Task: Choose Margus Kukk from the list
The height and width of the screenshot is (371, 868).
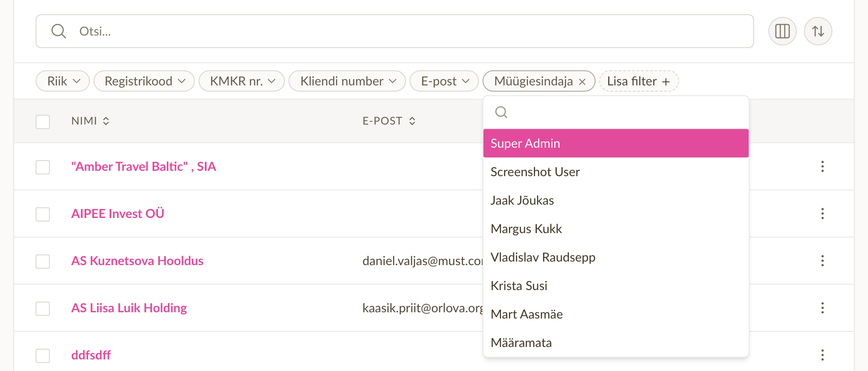Action: (616, 229)
